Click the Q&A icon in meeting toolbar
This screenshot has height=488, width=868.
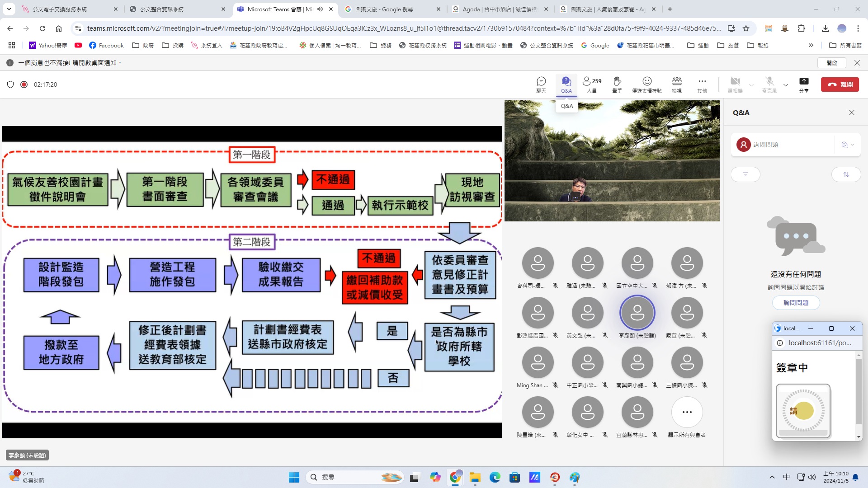566,84
